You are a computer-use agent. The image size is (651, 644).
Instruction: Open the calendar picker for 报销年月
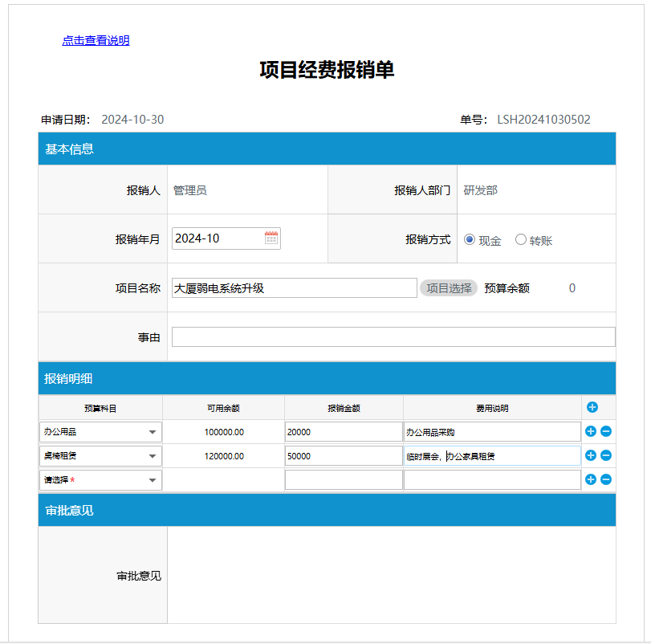pyautogui.click(x=271, y=238)
